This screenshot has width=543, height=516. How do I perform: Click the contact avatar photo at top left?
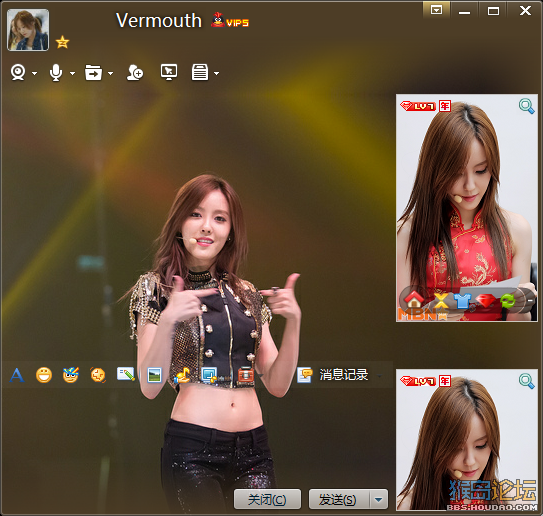pyautogui.click(x=28, y=30)
